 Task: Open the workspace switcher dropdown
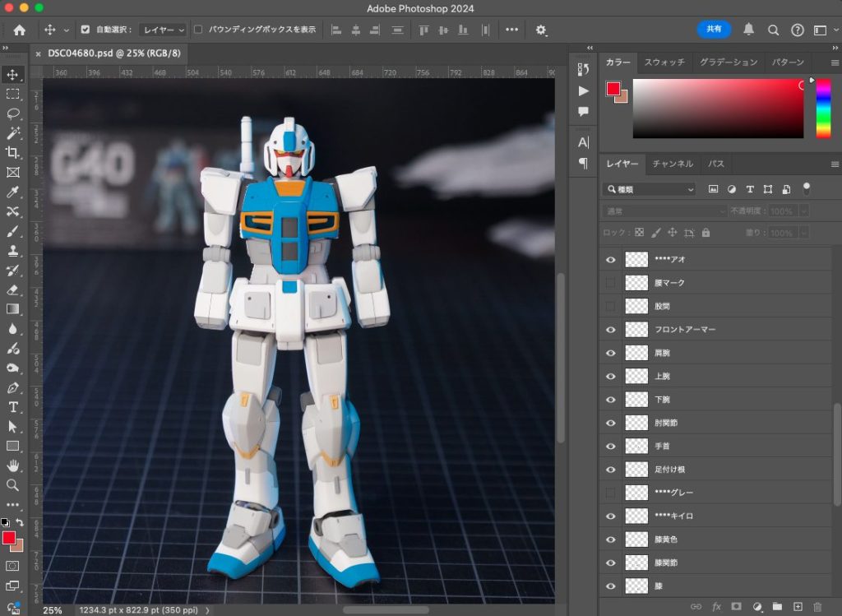[822, 30]
